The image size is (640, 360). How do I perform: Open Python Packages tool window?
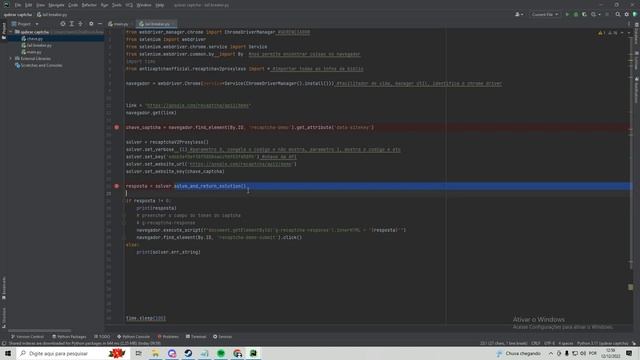click(69, 337)
